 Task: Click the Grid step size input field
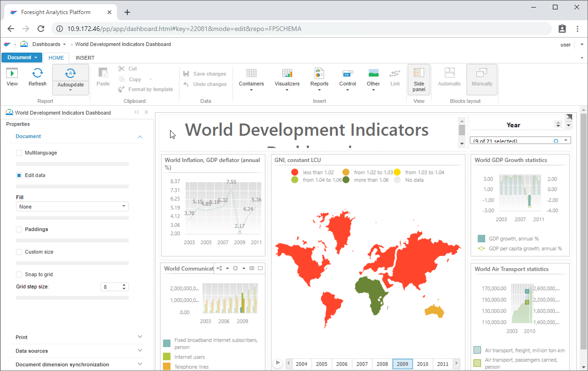111,287
